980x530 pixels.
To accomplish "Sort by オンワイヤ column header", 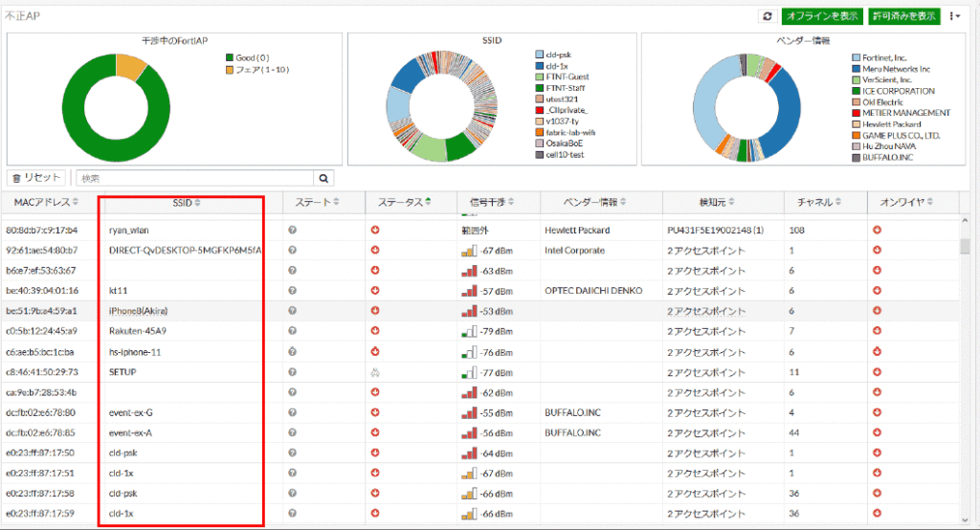I will click(x=906, y=202).
